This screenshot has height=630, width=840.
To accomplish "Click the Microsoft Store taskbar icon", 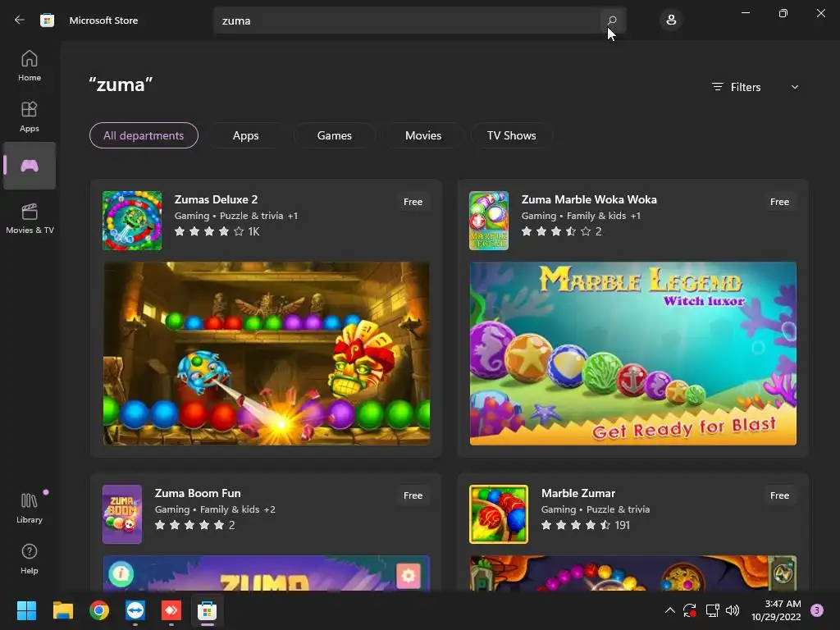I will tap(208, 610).
